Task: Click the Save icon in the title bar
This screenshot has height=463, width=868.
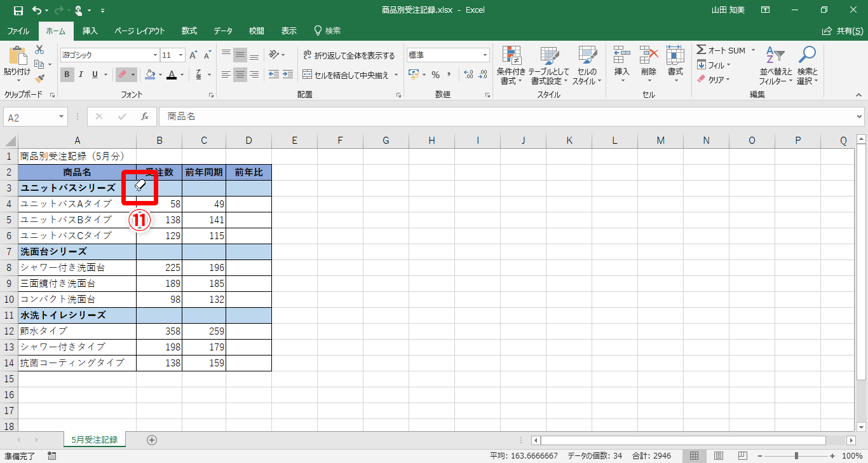Action: pyautogui.click(x=18, y=10)
